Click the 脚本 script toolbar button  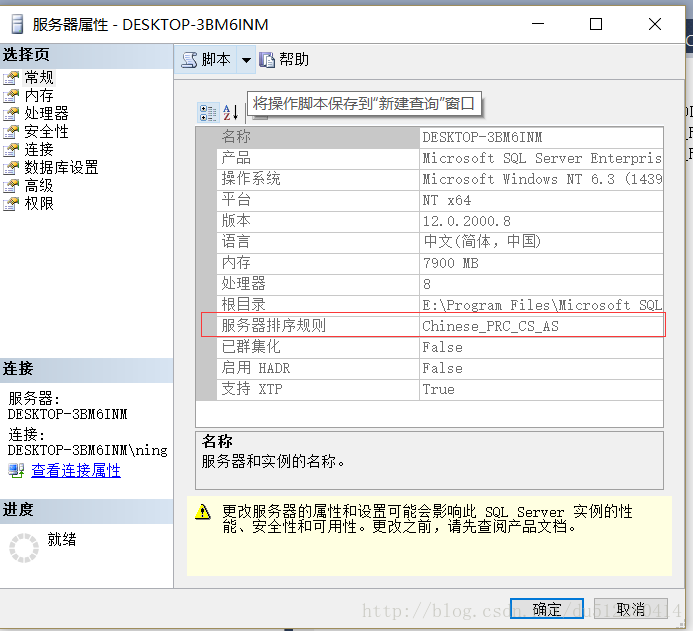pyautogui.click(x=206, y=59)
